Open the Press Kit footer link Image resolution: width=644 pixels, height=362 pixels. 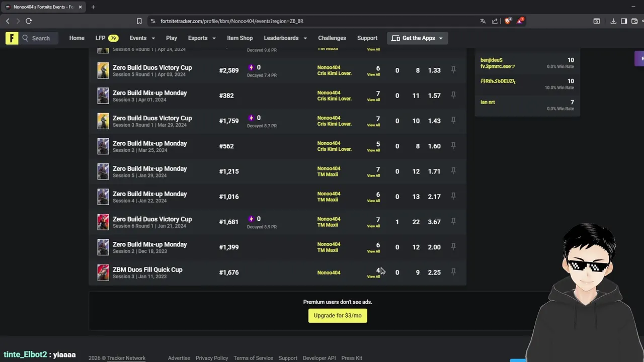352,358
